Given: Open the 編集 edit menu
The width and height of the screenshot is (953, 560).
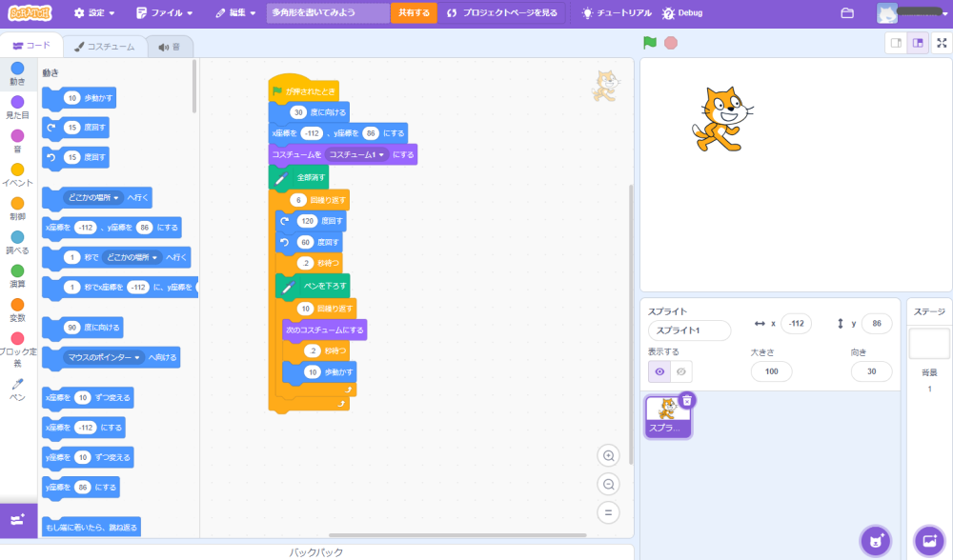Looking at the screenshot, I should tap(234, 13).
